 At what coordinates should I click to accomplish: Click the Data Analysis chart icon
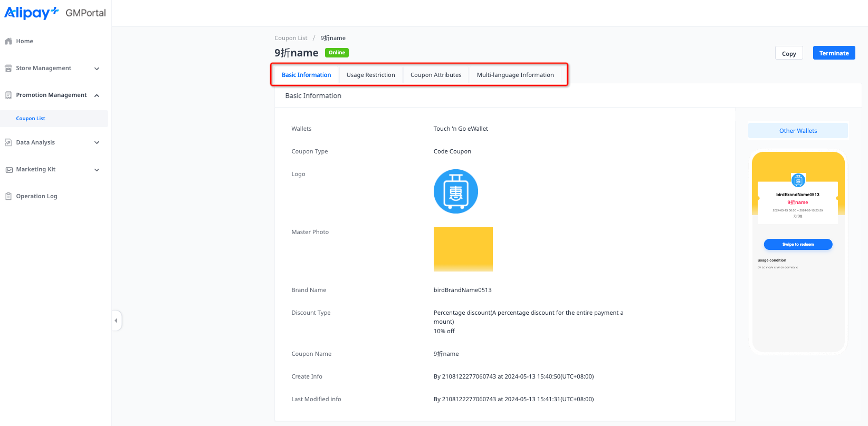pos(8,142)
